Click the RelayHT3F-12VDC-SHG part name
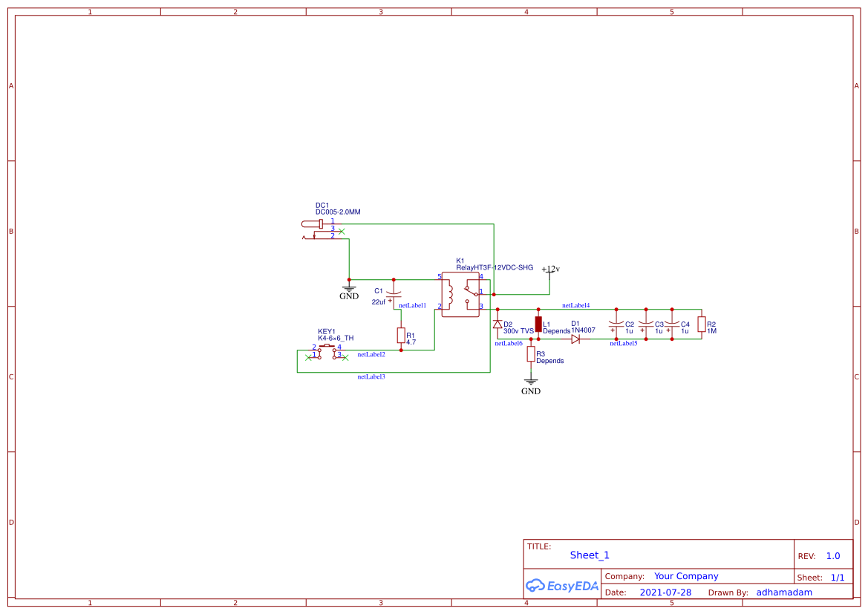The image size is (868, 614). (495, 267)
